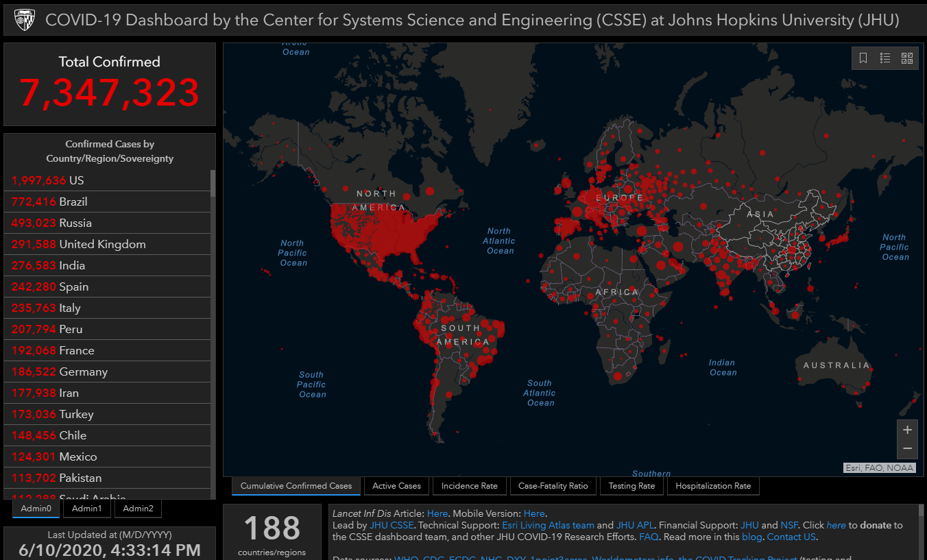Zoom out on the map with minus
This screenshot has height=560, width=927.
(907, 449)
